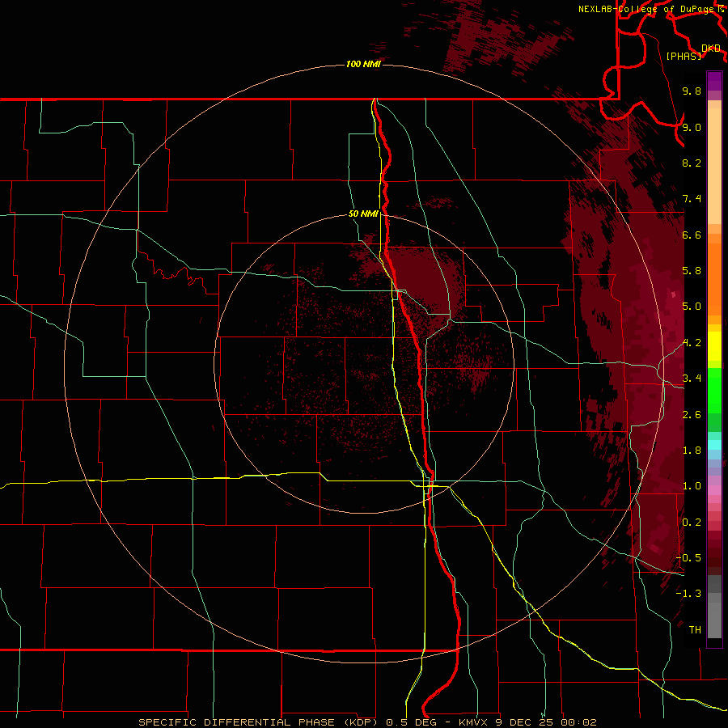The width and height of the screenshot is (728, 728).
Task: Pick the bright yellow band of color scale
Action: tap(714, 346)
